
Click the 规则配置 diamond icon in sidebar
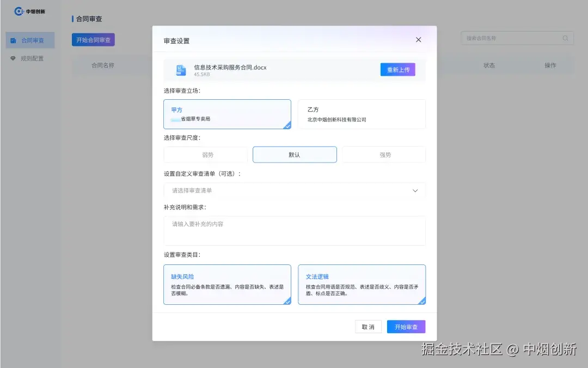tap(13, 58)
